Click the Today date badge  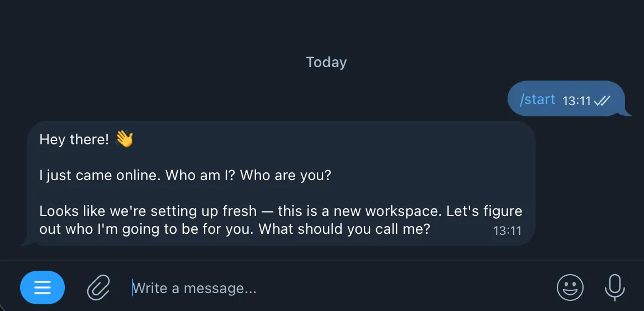point(326,62)
